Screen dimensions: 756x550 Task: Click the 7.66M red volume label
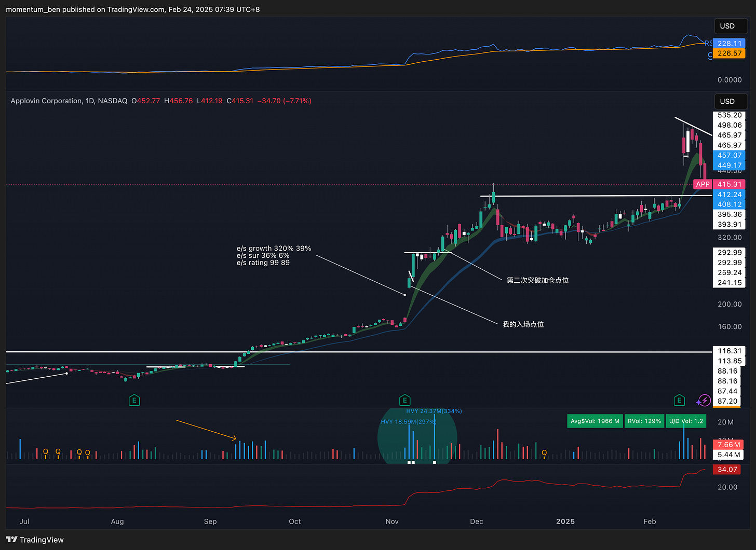(x=729, y=445)
